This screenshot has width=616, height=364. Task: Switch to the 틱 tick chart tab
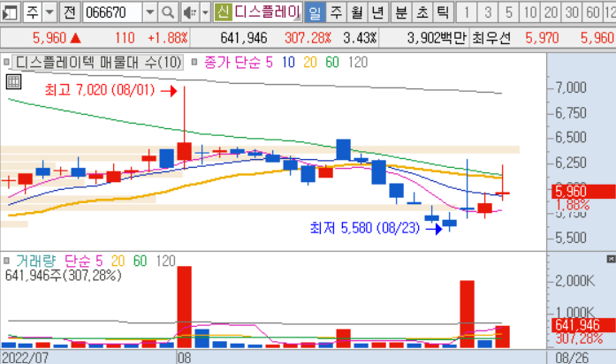(x=443, y=12)
